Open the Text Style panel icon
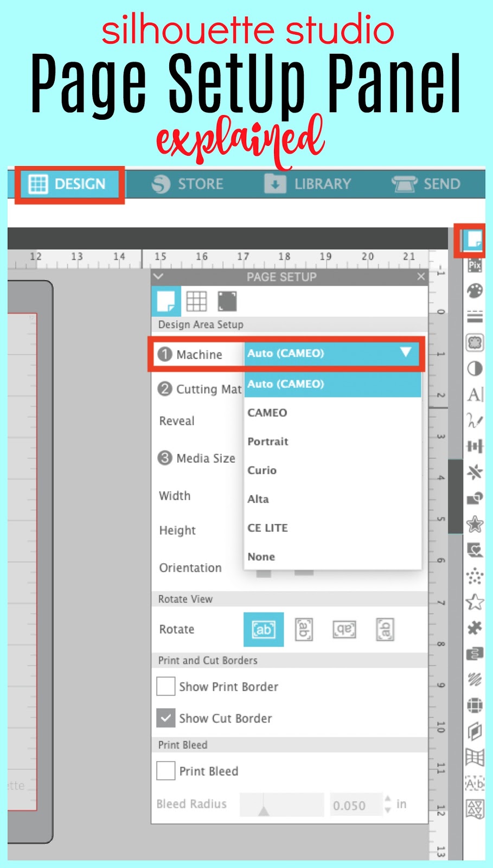This screenshot has width=493, height=868. 475,394
